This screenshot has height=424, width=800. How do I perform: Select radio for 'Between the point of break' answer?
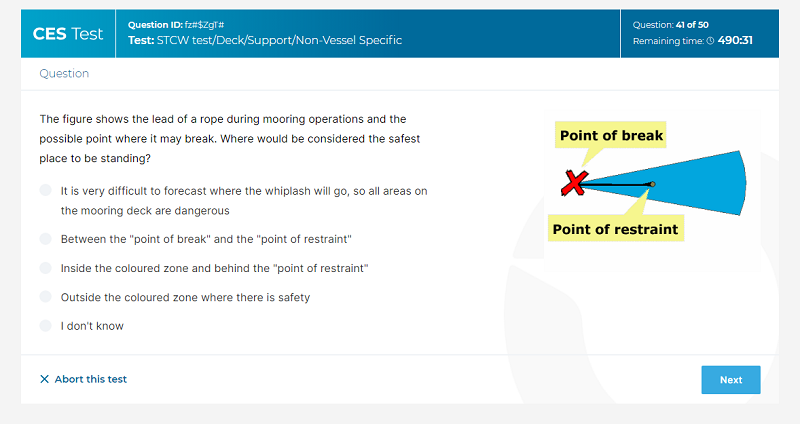tap(45, 239)
